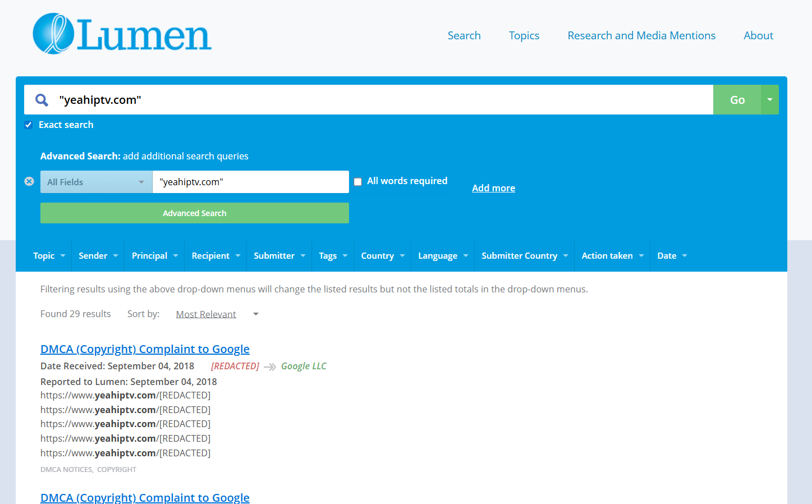Open the first DMCA Complaint to Google result
The width and height of the screenshot is (812, 504).
pos(145,349)
